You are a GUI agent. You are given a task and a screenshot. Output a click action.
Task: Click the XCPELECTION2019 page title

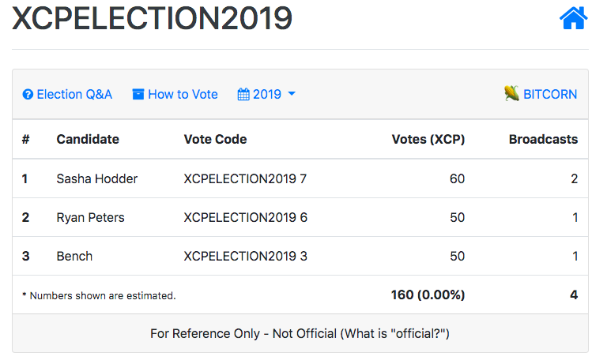(152, 18)
